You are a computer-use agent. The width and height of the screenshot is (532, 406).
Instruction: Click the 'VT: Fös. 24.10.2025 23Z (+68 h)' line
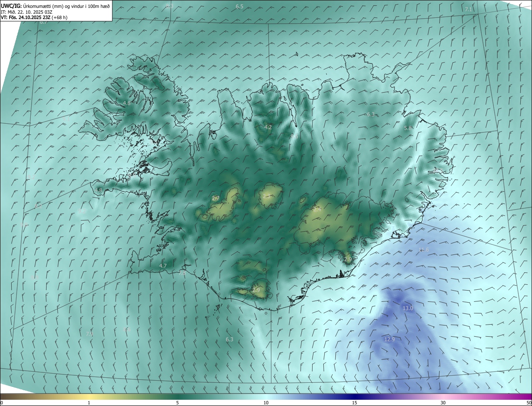[34, 17]
